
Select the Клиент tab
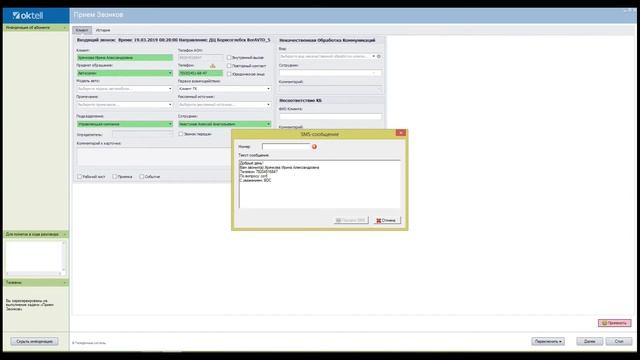point(82,30)
